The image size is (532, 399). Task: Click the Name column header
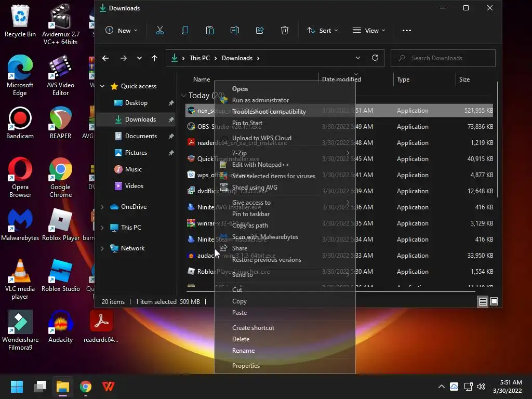(202, 79)
